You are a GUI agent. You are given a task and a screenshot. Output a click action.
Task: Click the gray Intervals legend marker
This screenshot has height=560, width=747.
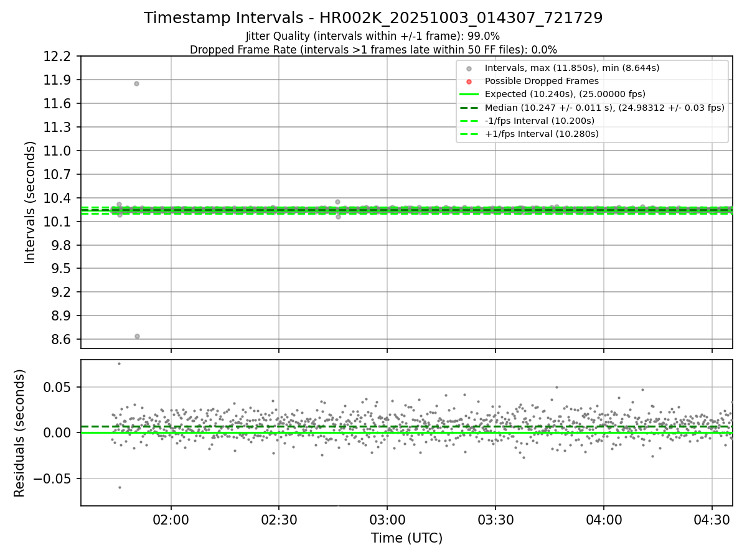click(469, 68)
